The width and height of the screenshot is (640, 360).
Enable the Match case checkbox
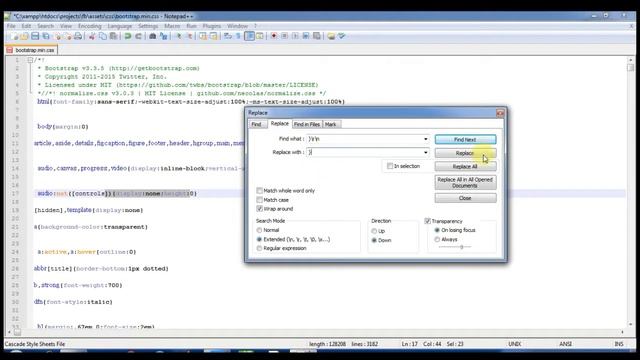[x=260, y=200]
